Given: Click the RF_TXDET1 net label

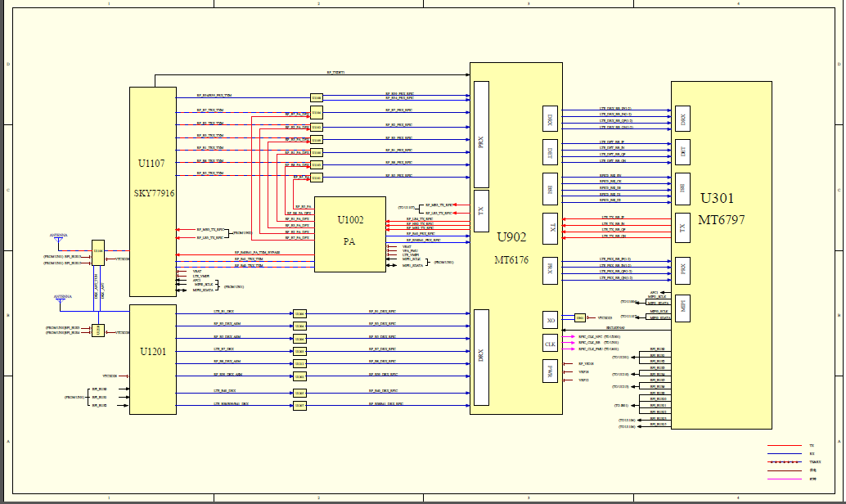Looking at the screenshot, I should click(x=335, y=72).
